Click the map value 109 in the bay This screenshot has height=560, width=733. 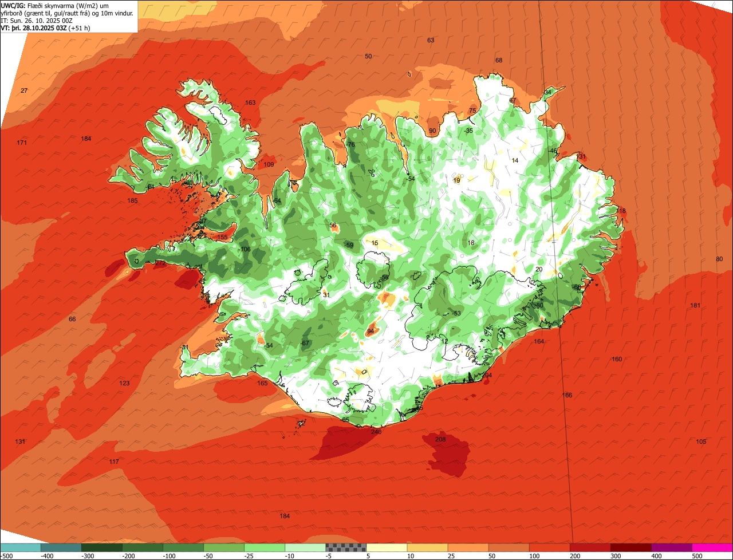[269, 164]
